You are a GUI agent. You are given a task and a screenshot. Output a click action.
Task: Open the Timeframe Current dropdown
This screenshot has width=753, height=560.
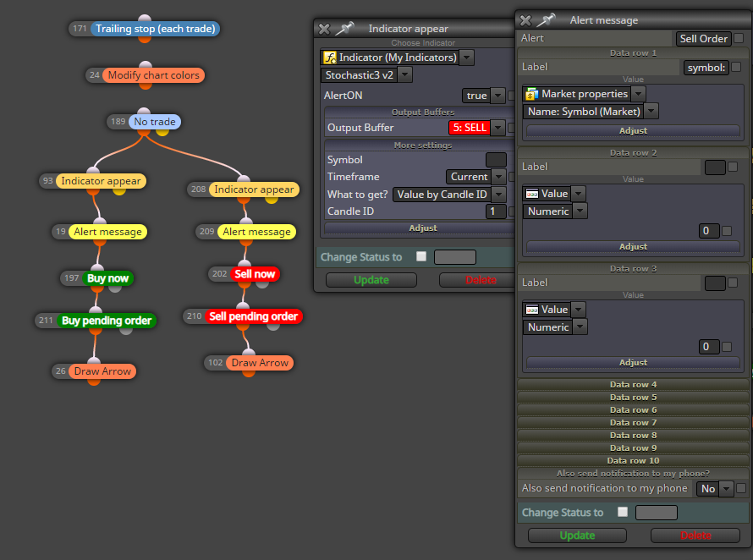pyautogui.click(x=499, y=177)
